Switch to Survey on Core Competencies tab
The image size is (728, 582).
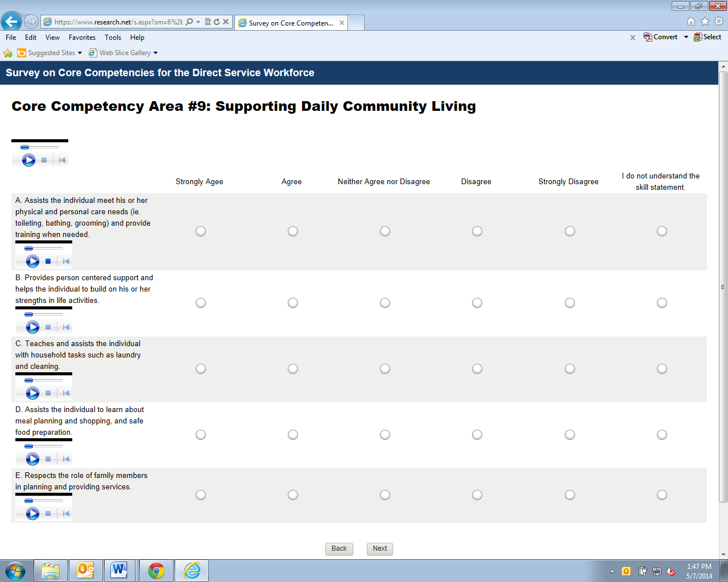(291, 23)
